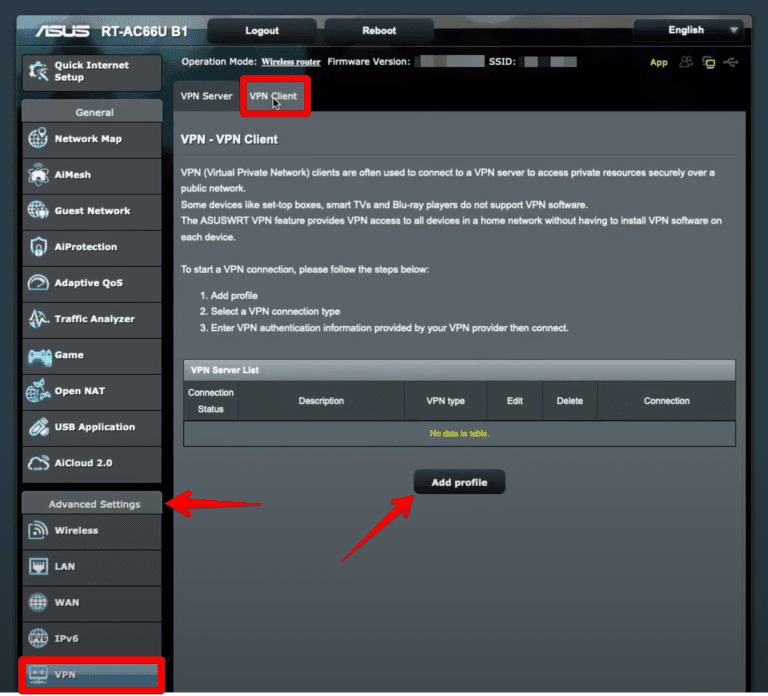Open the Adaptive QoS gauge icon
The image size is (768, 696).
click(39, 283)
